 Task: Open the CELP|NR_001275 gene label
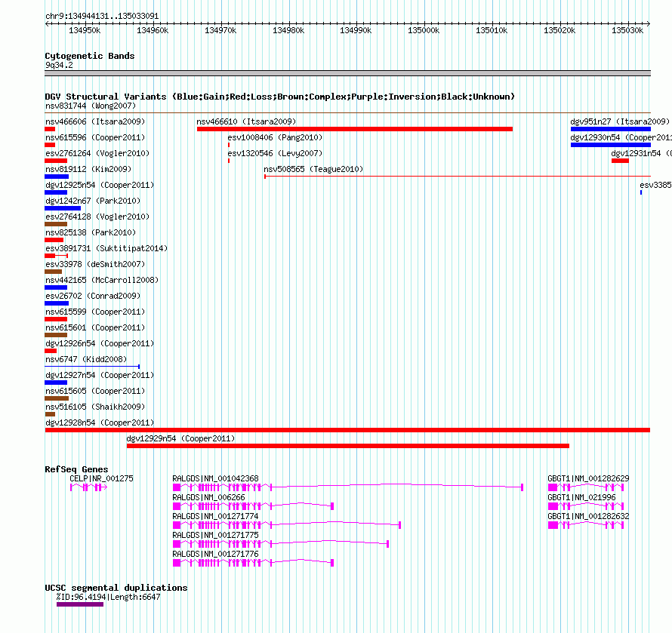[102, 478]
